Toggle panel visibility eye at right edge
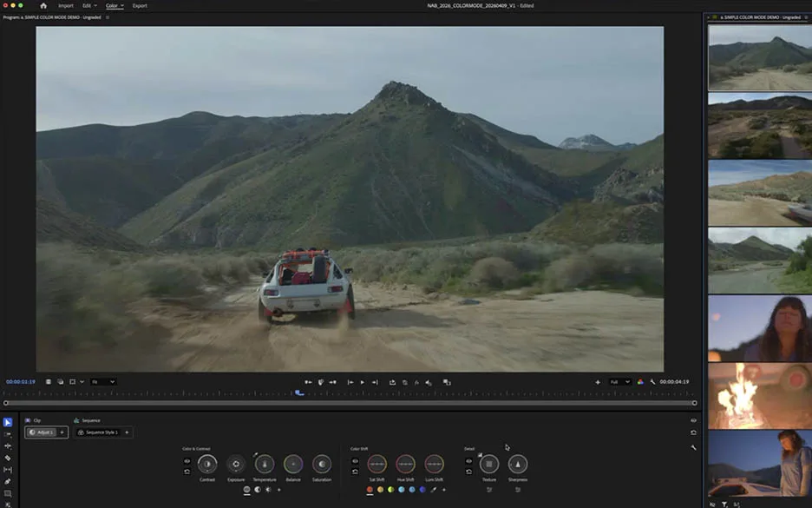 click(693, 420)
